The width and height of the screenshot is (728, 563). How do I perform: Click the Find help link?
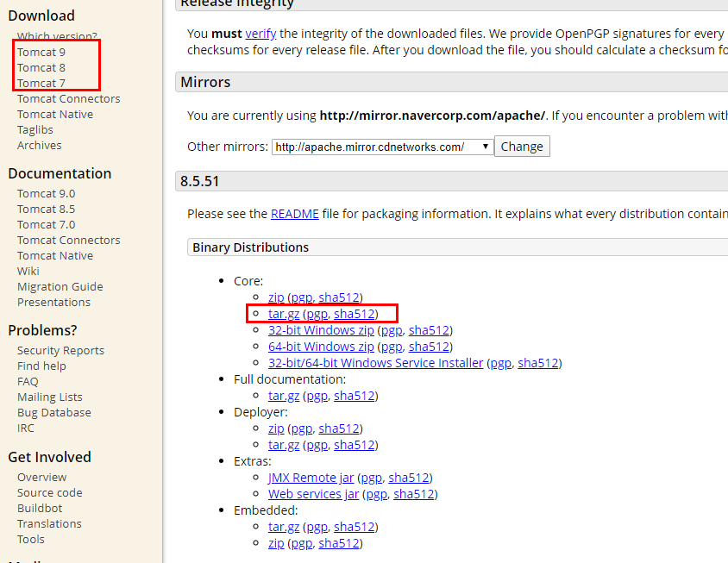(x=41, y=366)
